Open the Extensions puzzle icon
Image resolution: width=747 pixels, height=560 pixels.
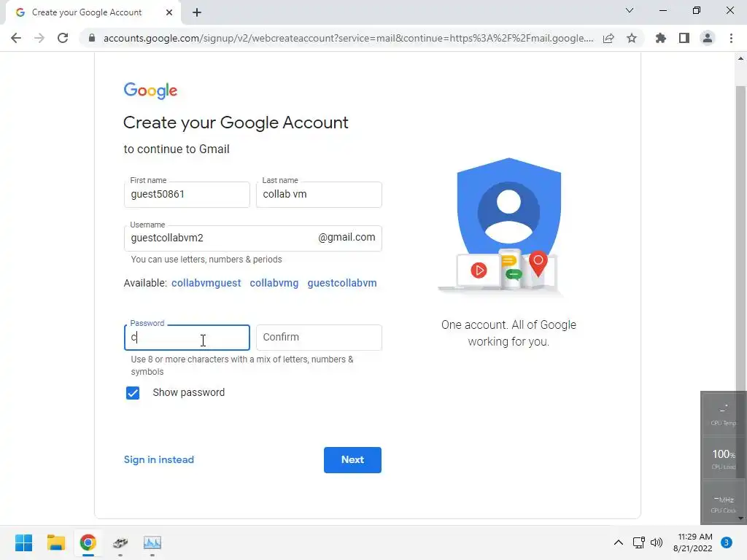click(x=661, y=38)
